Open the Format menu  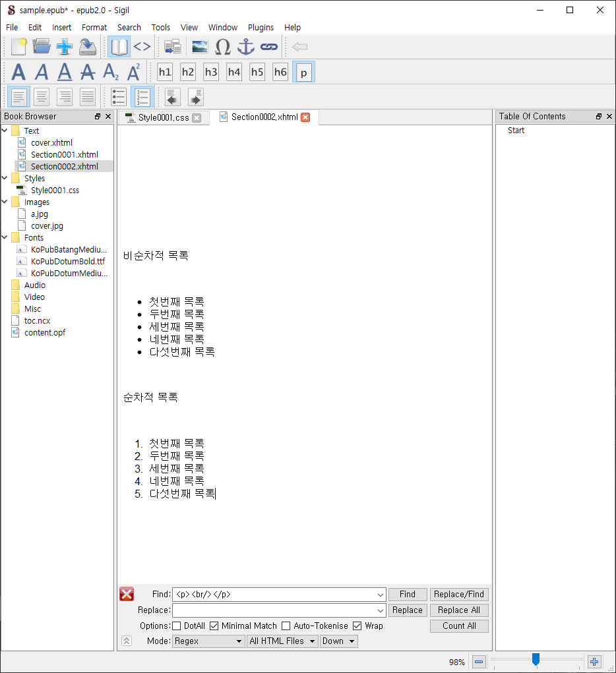[94, 28]
